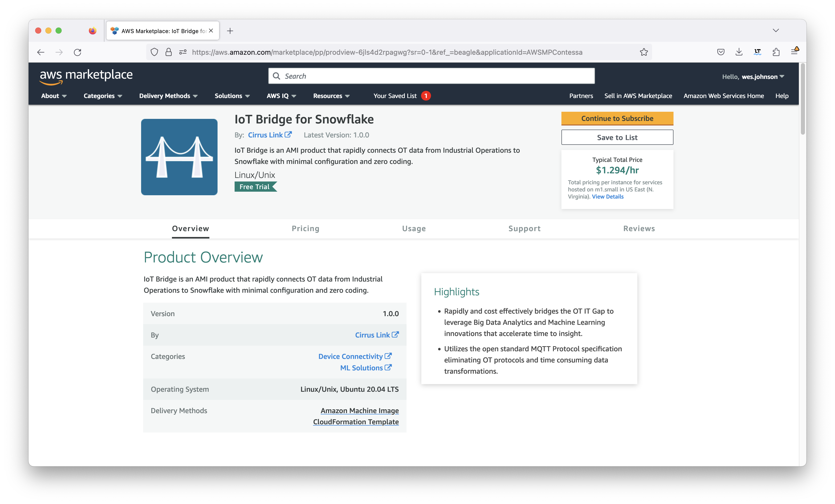Open site permissions icon in address bar

click(183, 52)
